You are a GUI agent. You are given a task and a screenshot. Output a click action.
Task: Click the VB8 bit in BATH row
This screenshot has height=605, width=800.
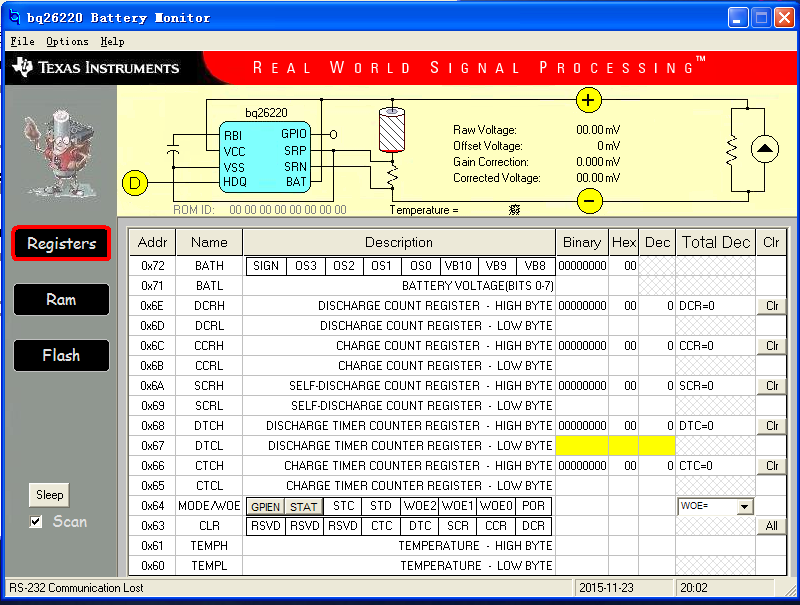pyautogui.click(x=535, y=266)
